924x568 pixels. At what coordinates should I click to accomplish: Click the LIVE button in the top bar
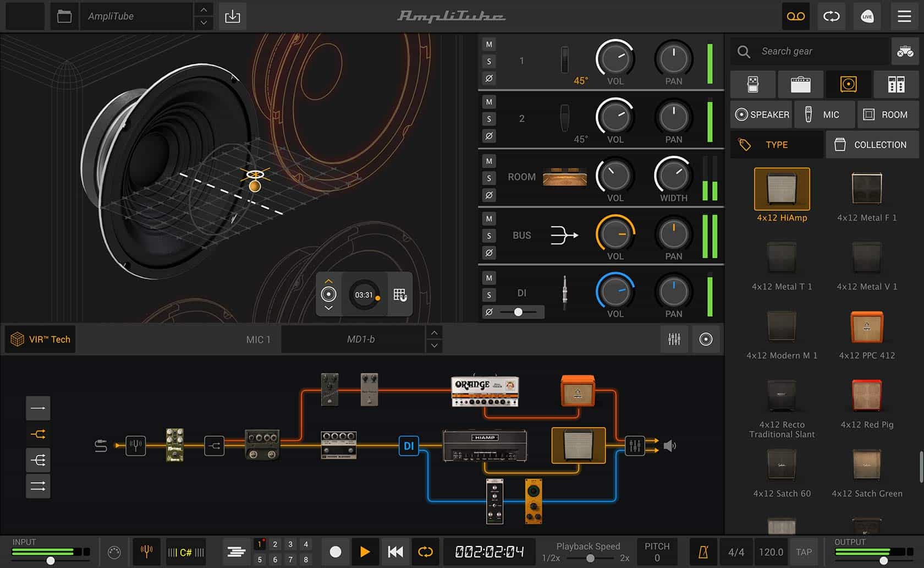(867, 16)
